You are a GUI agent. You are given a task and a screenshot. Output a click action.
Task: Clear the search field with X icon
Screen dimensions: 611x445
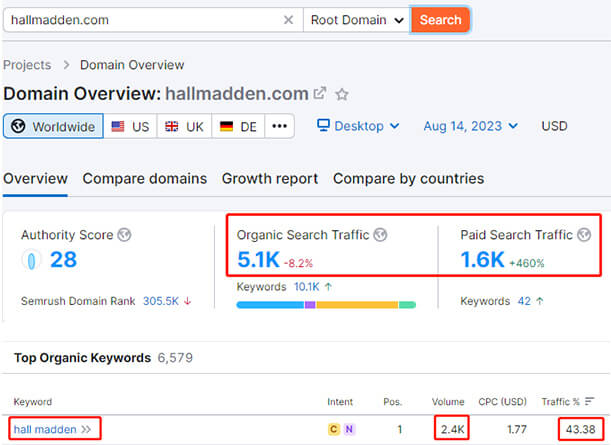click(288, 20)
